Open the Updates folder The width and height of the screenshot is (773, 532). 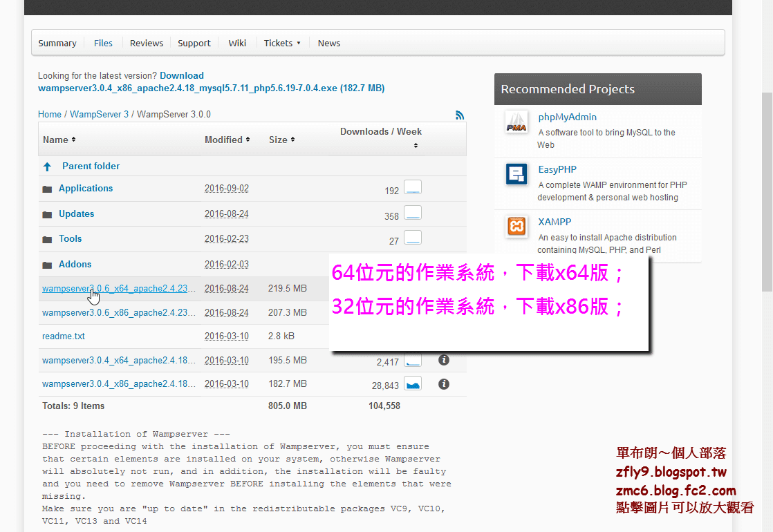pos(77,214)
